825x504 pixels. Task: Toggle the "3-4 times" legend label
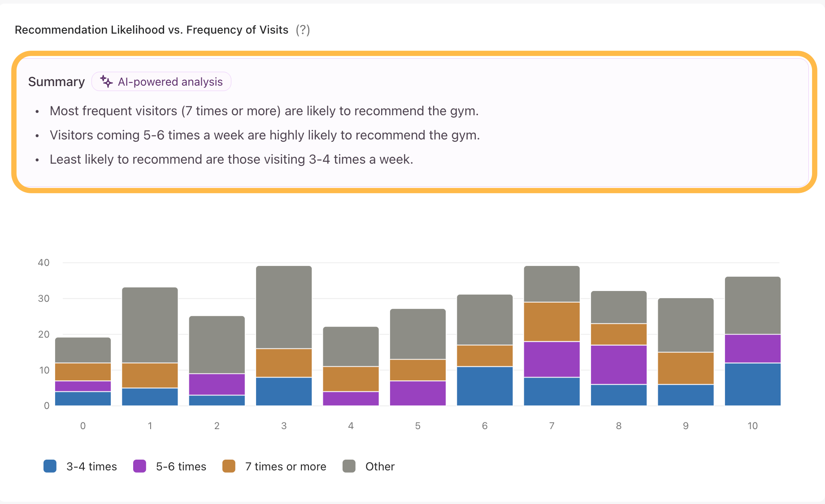tap(91, 467)
